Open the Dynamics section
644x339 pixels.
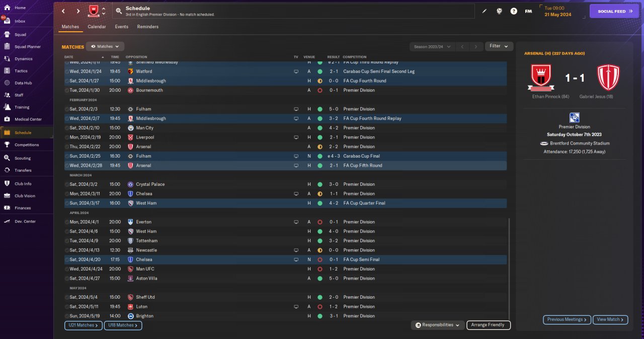(x=23, y=59)
